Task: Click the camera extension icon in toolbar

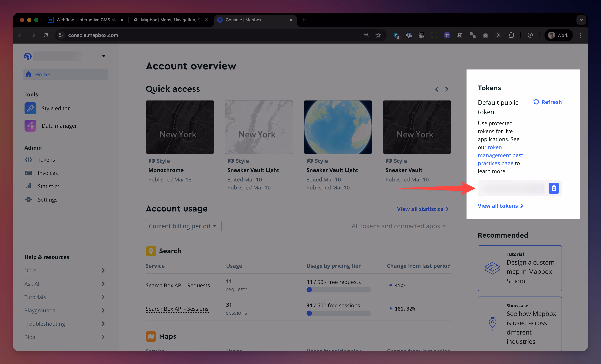Action: click(x=485, y=35)
